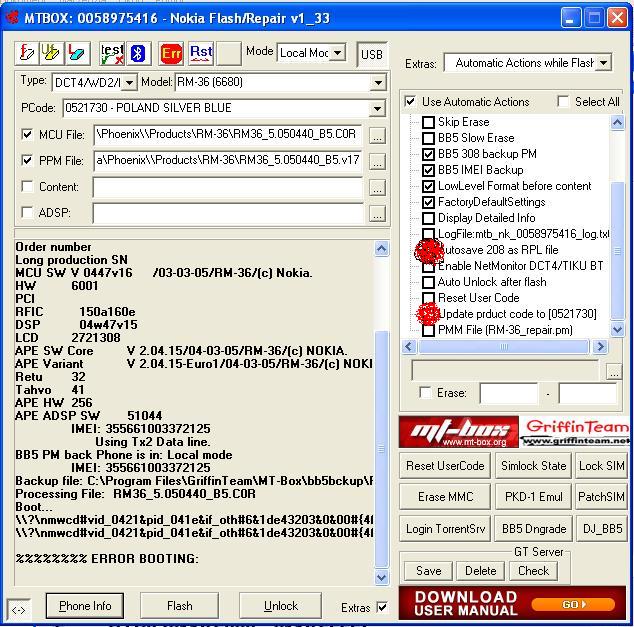Open the PCode Poland Silver Blue dropdown
The width and height of the screenshot is (634, 627).
pos(377,108)
